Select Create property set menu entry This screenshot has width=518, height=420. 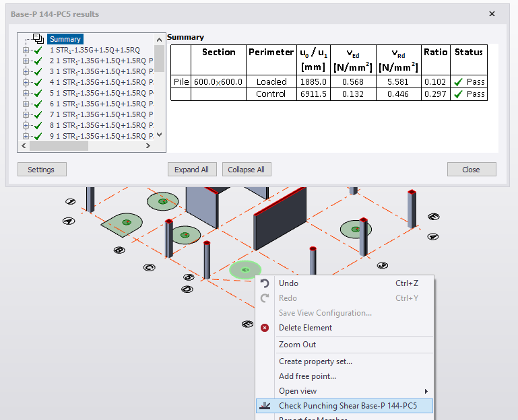315,361
